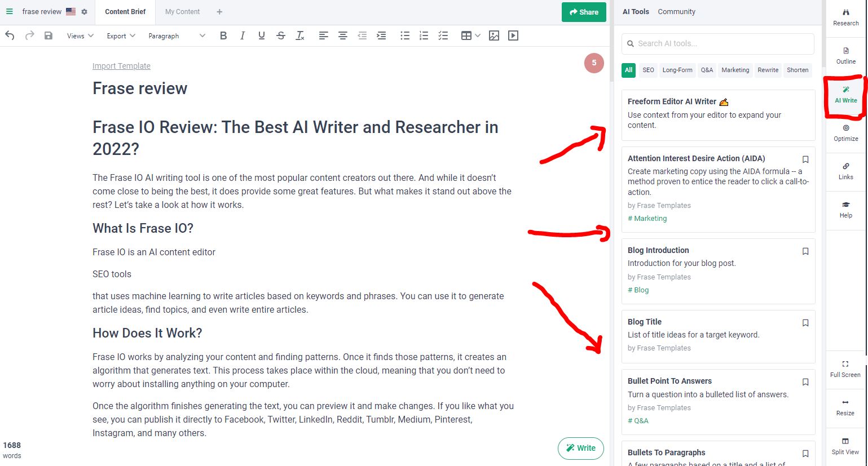Image resolution: width=868 pixels, height=466 pixels.
Task: Open the Export dropdown
Action: (x=121, y=35)
